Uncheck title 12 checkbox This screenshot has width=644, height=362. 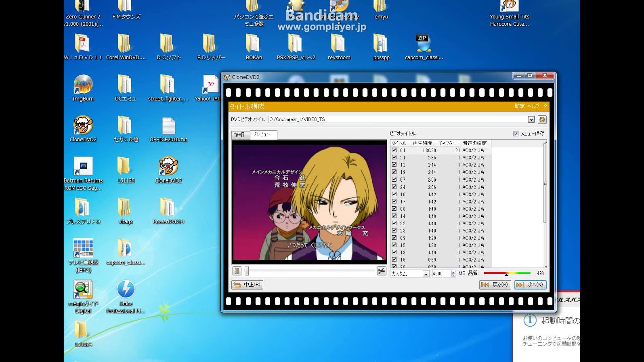point(394,165)
